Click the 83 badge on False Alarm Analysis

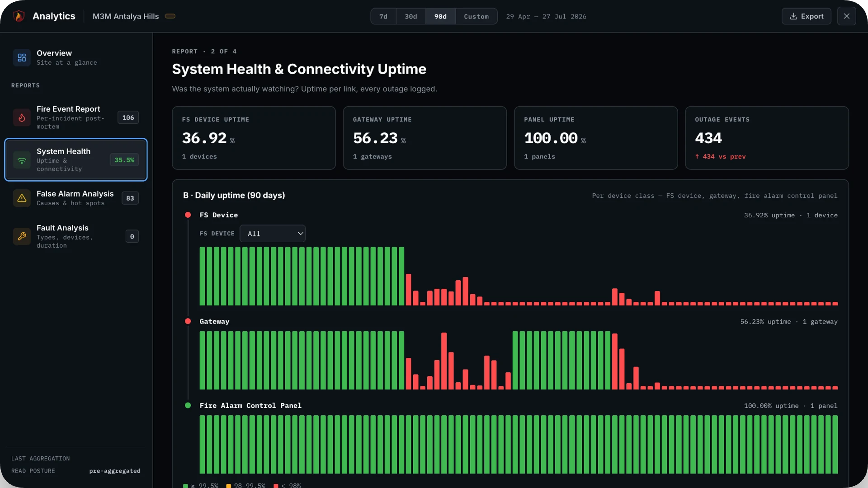(x=130, y=198)
